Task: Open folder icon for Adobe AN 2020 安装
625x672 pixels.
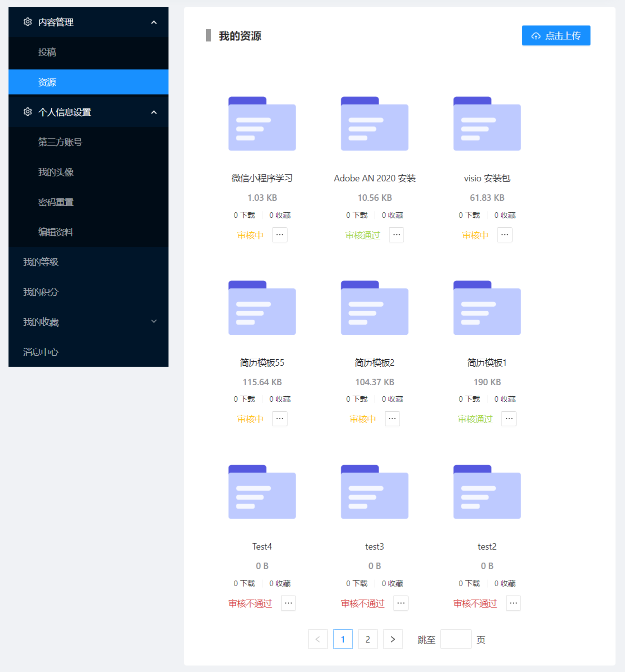Action: coord(374,123)
